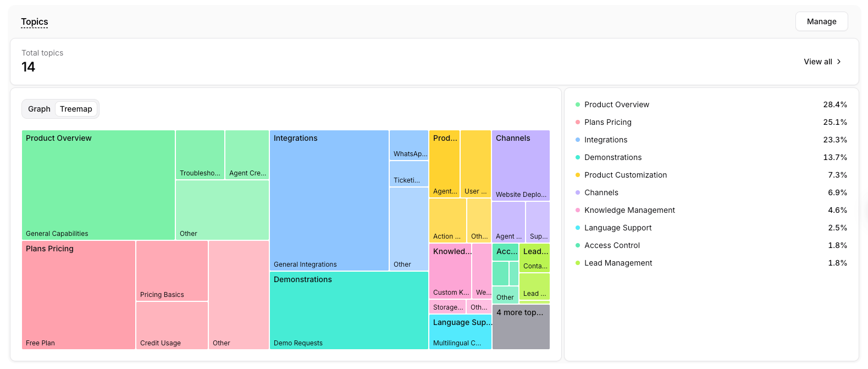Image resolution: width=868 pixels, height=369 pixels.
Task: Click the Product Overview General Capabilities tile
Action: (x=98, y=185)
